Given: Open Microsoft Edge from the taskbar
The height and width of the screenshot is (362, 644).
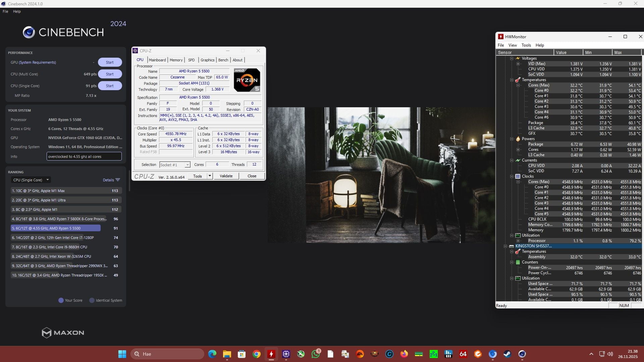Looking at the screenshot, I should coord(212,354).
